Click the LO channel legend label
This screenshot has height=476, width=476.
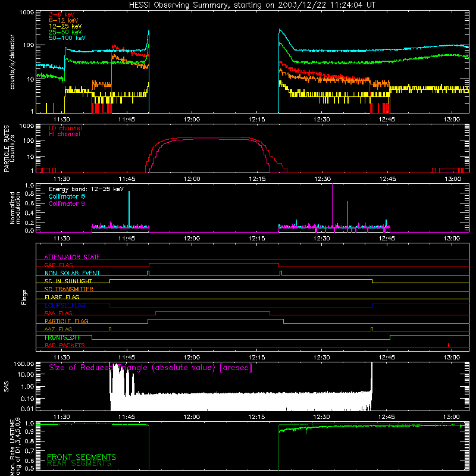click(x=65, y=128)
